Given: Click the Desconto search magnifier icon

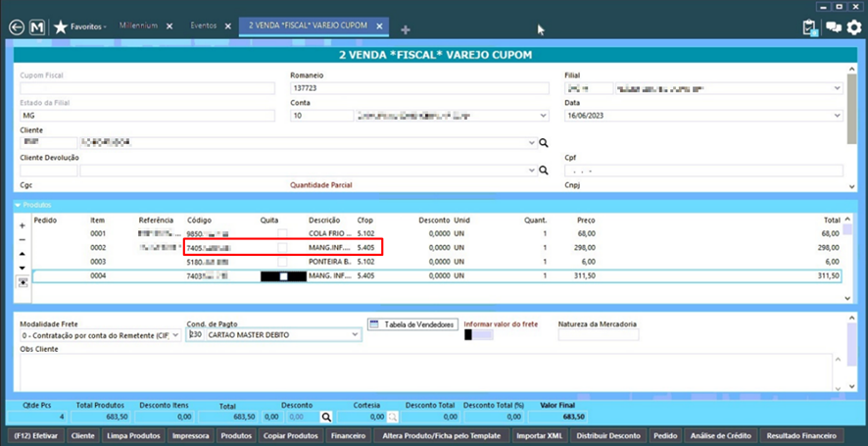Looking at the screenshot, I should [327, 417].
